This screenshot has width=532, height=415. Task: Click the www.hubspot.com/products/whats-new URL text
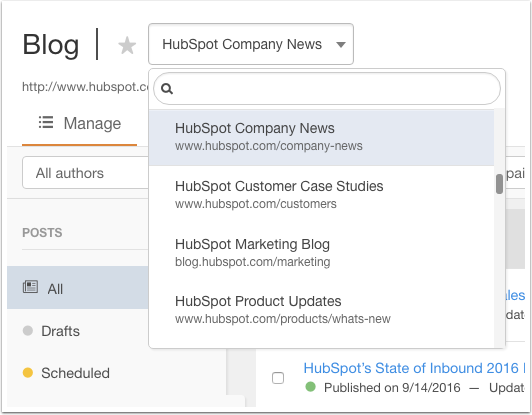pyautogui.click(x=283, y=319)
